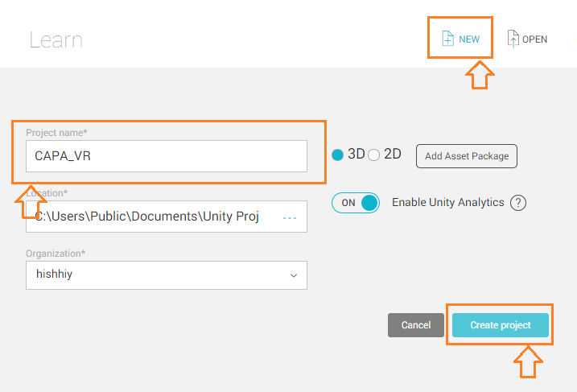Click the NEW project document icon
Image resolution: width=577 pixels, height=392 pixels.
pos(447,39)
